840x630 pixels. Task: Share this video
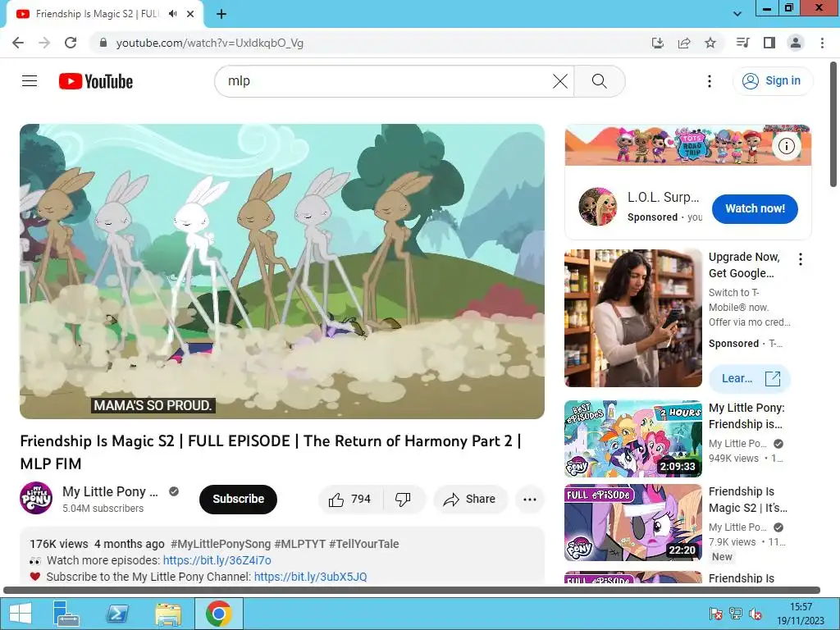click(x=470, y=500)
